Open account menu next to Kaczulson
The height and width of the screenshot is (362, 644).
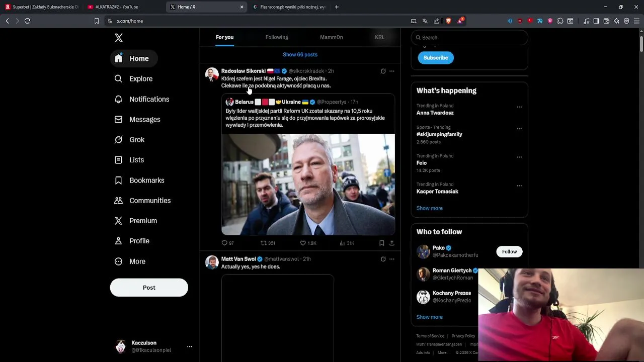coord(190,346)
